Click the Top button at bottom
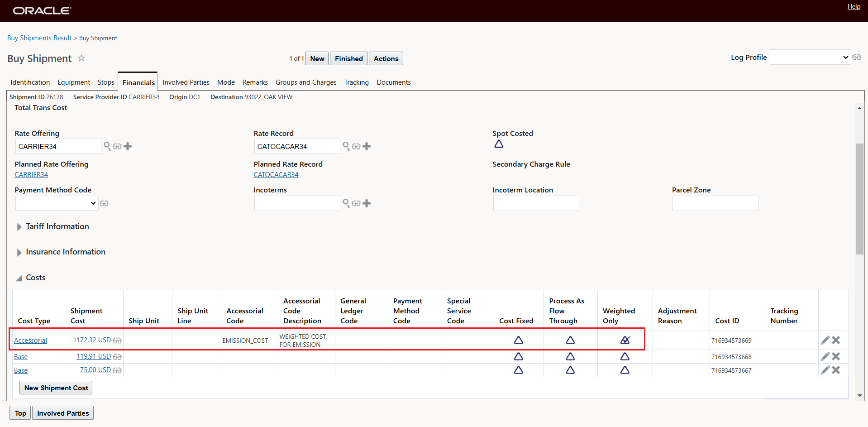Image resolution: width=868 pixels, height=427 pixels. 20,413
